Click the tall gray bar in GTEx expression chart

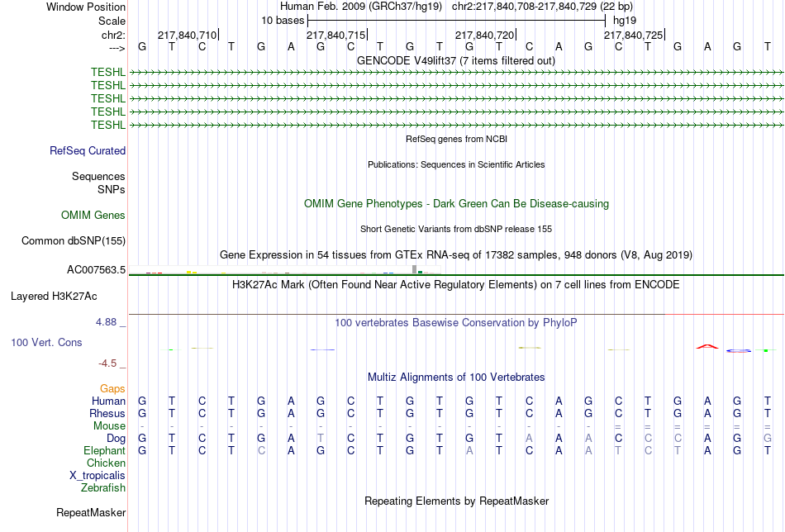tap(414, 269)
